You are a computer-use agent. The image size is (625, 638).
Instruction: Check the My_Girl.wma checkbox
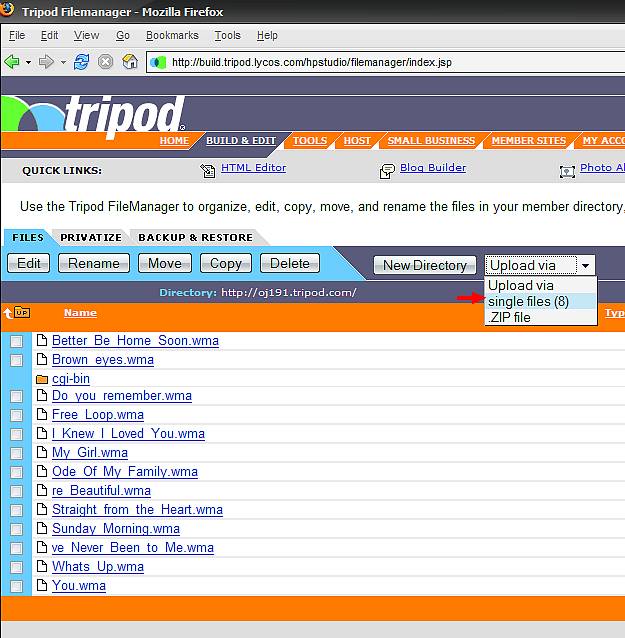(x=16, y=453)
